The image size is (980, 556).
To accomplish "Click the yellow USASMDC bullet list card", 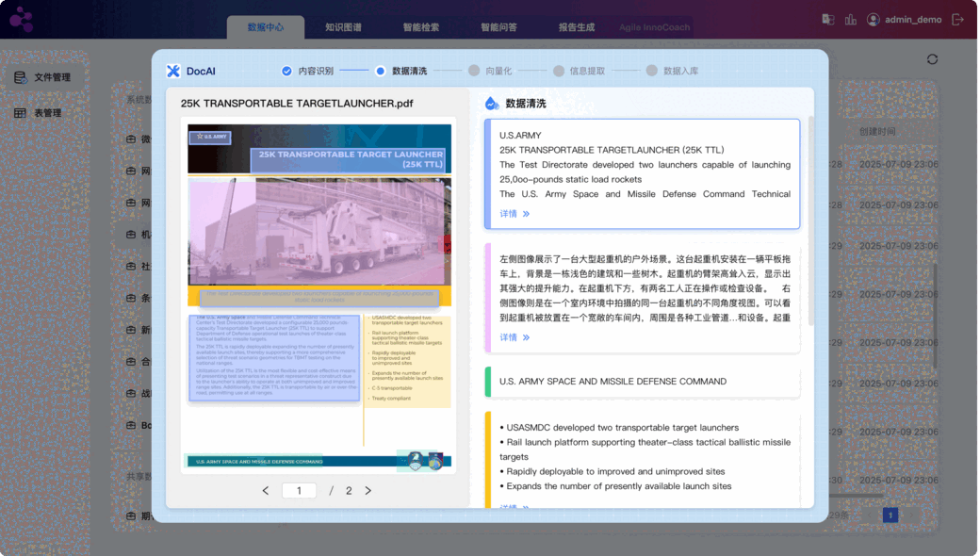I will tap(643, 460).
